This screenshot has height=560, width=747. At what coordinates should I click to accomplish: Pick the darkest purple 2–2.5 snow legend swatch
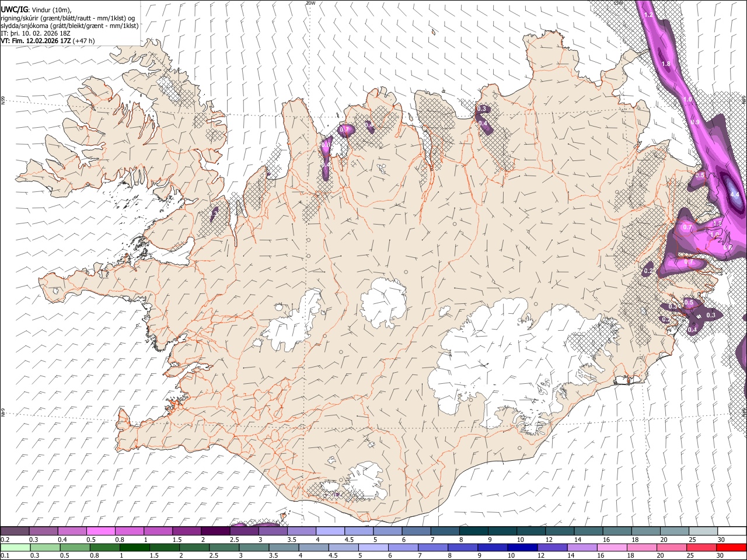tap(215, 531)
